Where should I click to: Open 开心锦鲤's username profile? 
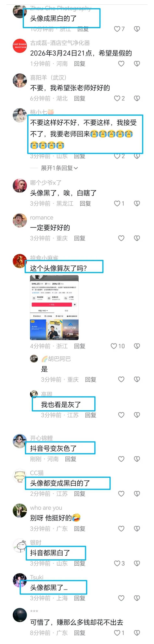42,438
